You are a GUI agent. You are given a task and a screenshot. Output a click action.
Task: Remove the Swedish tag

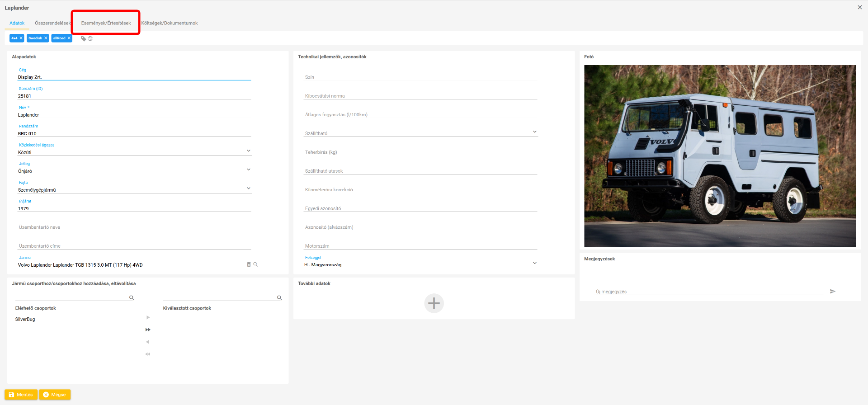46,38
